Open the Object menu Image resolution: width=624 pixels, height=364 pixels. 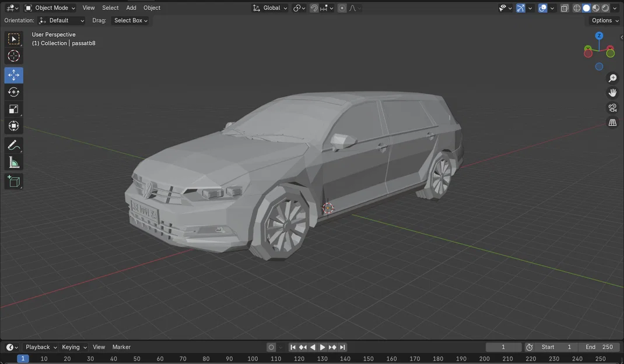point(152,8)
